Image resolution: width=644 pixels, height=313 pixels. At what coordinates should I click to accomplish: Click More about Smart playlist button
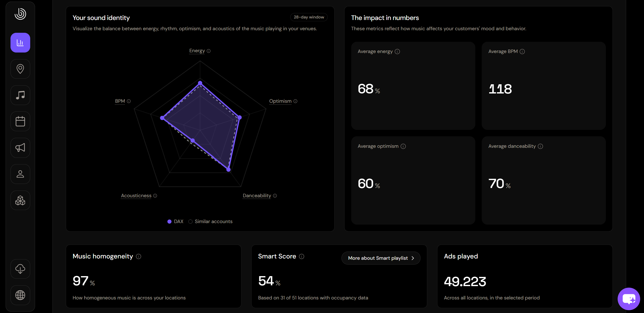pyautogui.click(x=381, y=258)
